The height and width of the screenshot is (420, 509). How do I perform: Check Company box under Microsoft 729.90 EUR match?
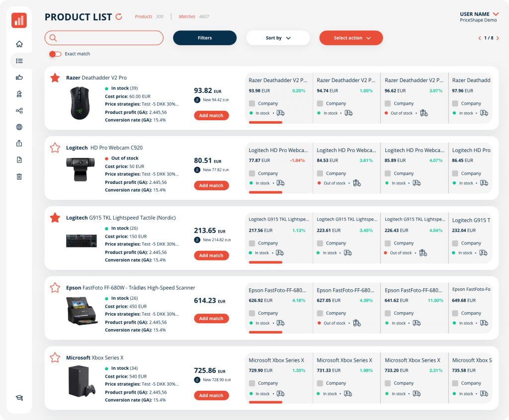[x=252, y=383]
